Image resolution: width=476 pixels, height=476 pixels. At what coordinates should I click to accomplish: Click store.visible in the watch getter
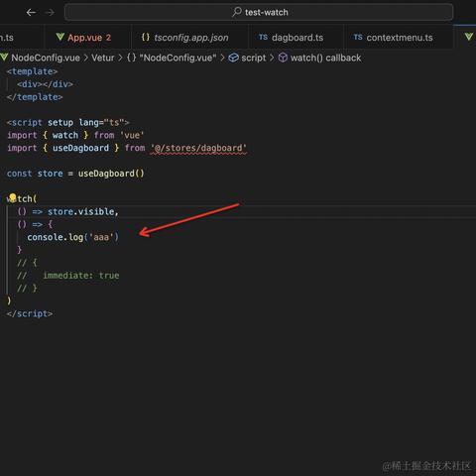81,211
